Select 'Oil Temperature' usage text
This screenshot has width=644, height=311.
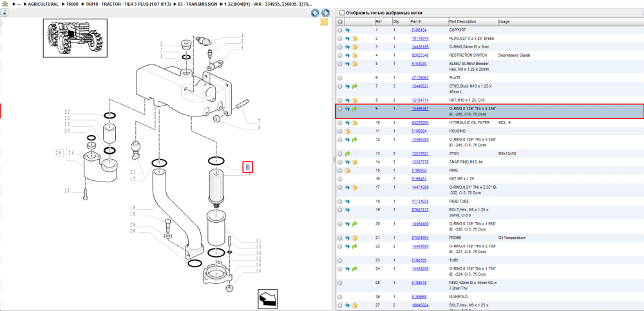[x=512, y=238]
